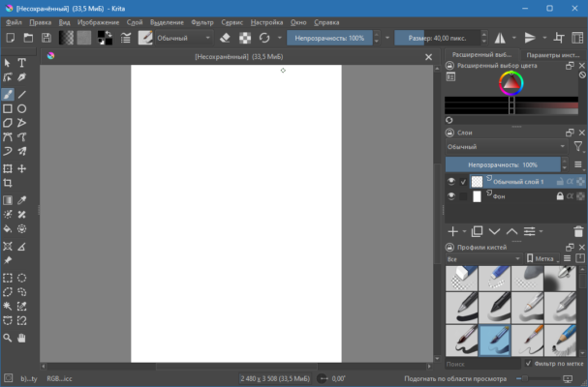Image resolution: width=588 pixels, height=387 pixels.
Task: Open the Фильтр menu
Action: point(202,22)
